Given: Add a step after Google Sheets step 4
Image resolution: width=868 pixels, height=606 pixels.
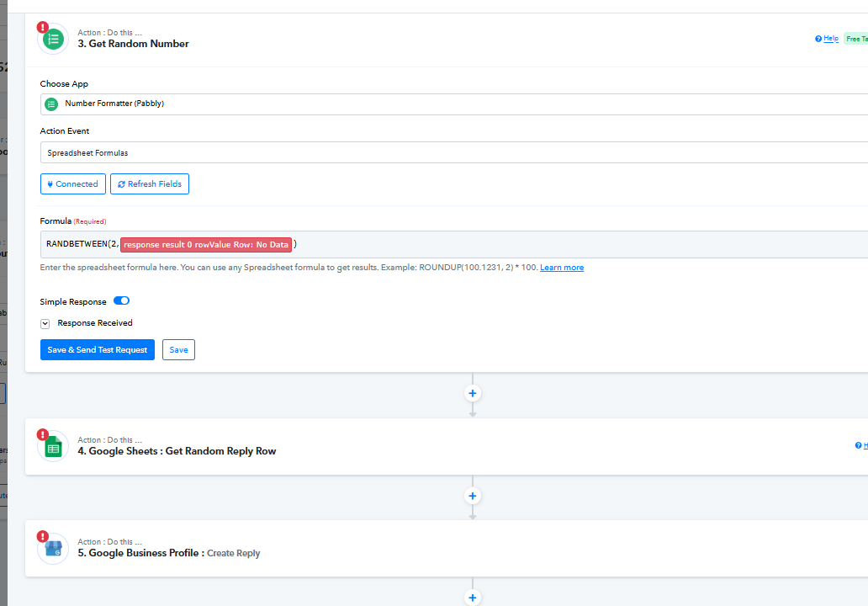Looking at the screenshot, I should click(472, 496).
